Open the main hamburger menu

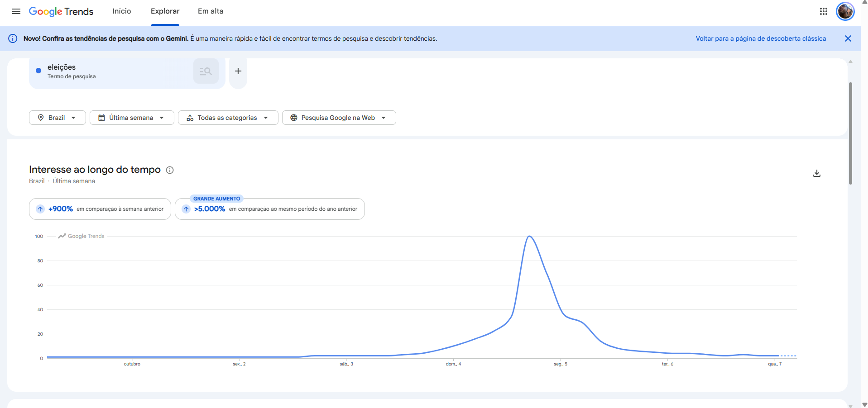click(16, 11)
